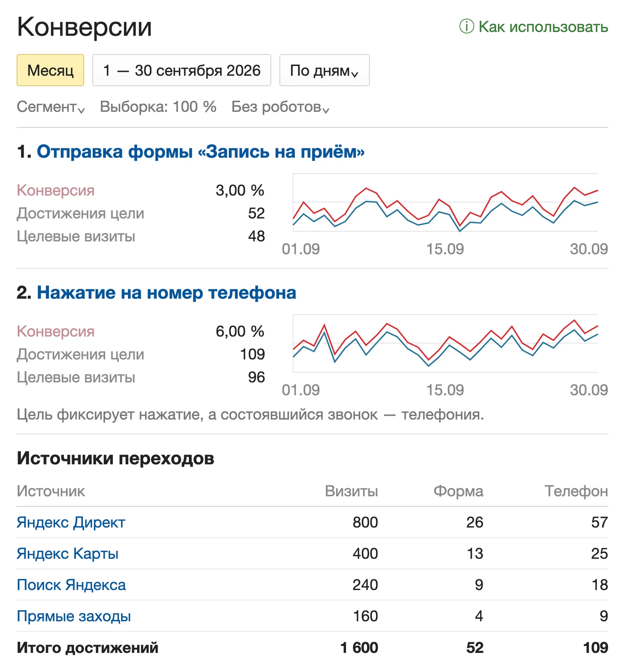This screenshot has height=672, width=625.
Task: Click 'Целевые визиты' value 96
Action: pyautogui.click(x=256, y=377)
